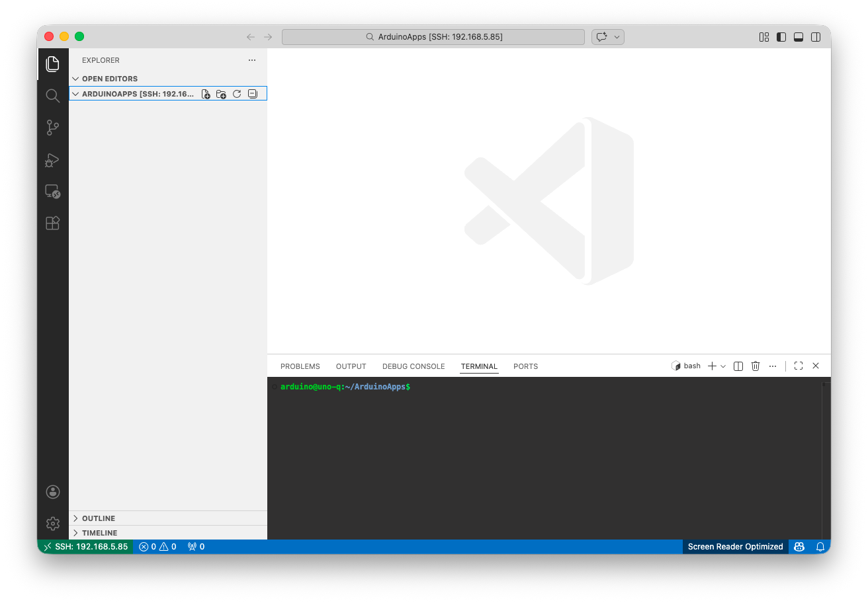Open the Remote Explorer view
Viewport: 868px width, 603px height.
coord(53,192)
